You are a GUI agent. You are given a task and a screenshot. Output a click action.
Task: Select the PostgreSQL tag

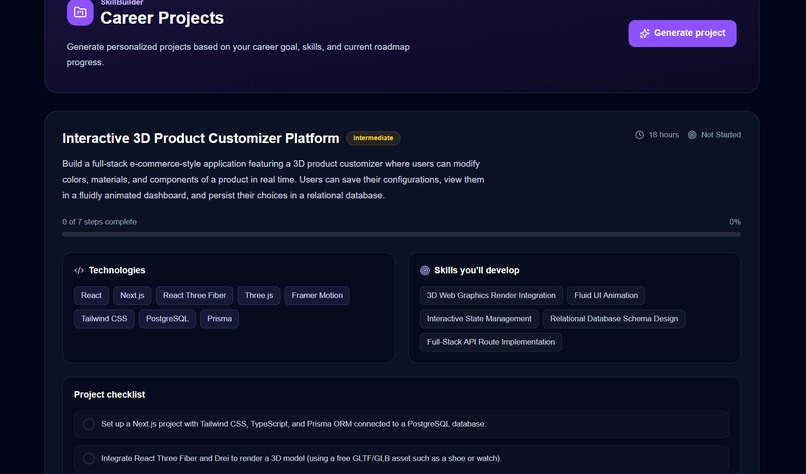point(167,319)
